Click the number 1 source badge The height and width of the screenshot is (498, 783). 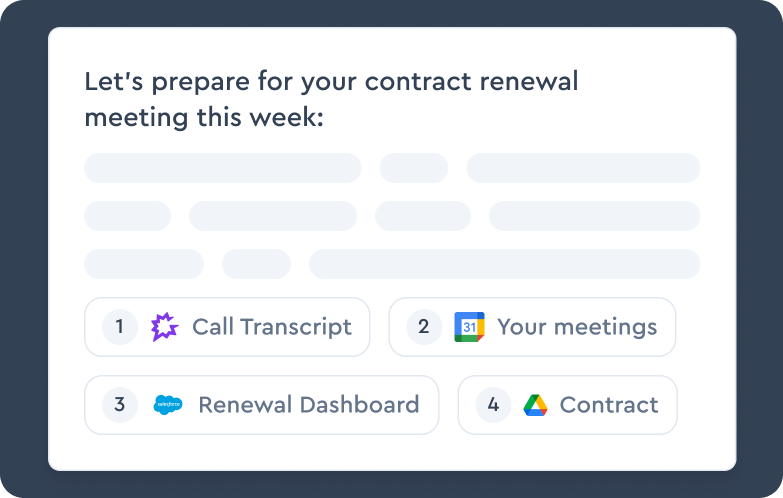[120, 327]
